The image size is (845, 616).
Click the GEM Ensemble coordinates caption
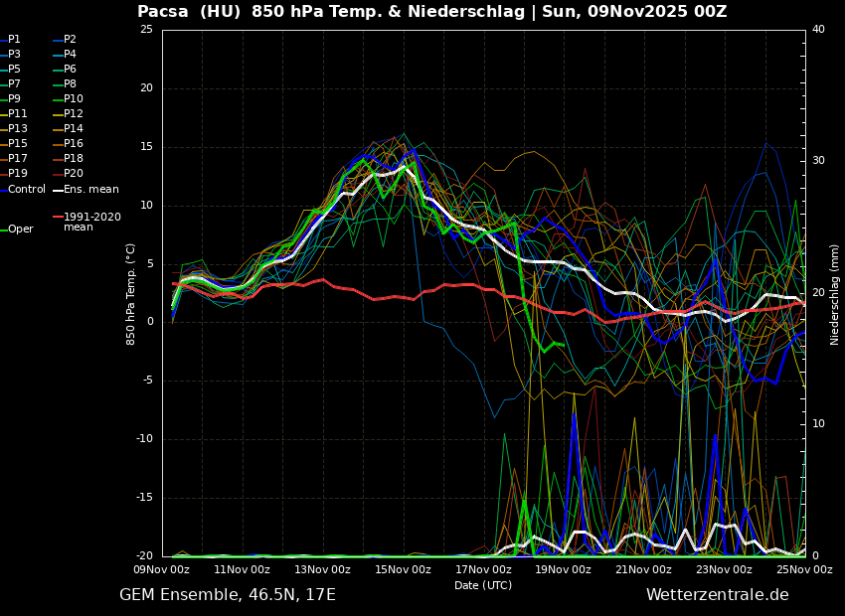pyautogui.click(x=228, y=595)
